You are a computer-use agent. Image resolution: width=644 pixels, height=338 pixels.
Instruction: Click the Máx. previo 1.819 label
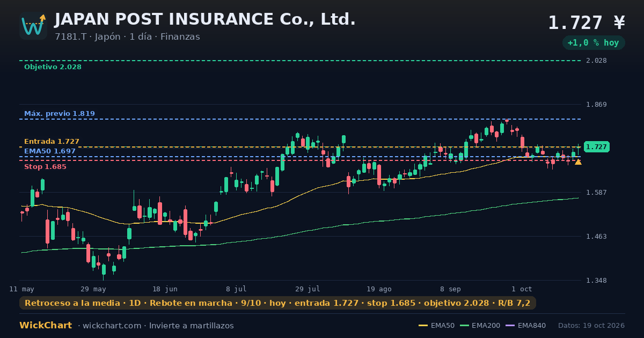60,114
